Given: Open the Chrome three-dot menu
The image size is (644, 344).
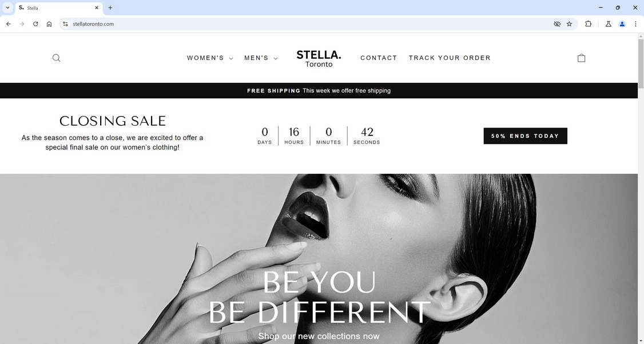Looking at the screenshot, I should point(635,24).
